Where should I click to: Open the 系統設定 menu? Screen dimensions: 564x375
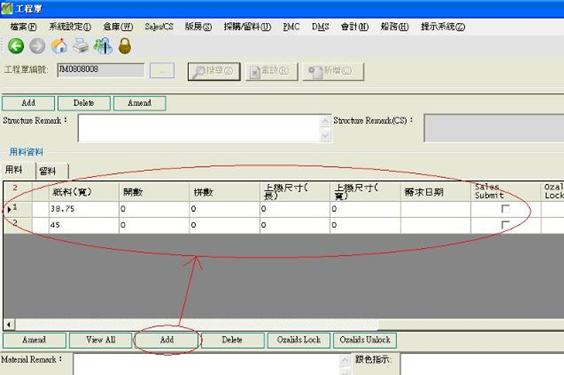[x=70, y=27]
